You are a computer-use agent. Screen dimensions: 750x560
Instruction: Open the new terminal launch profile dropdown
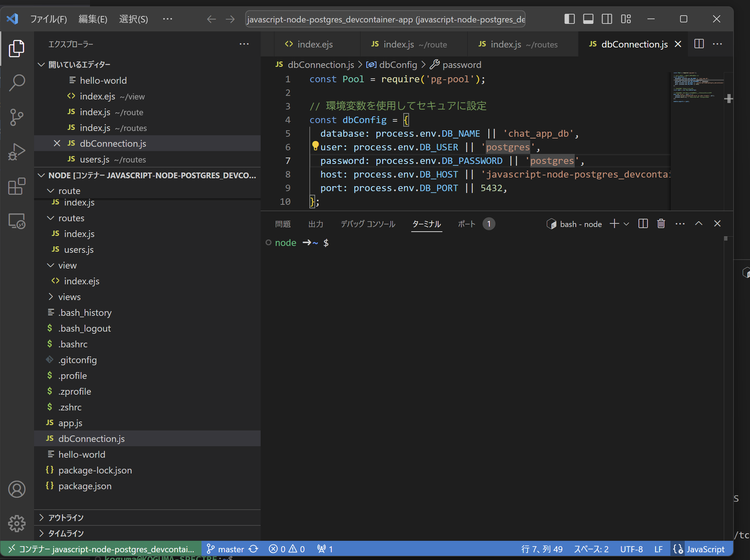pyautogui.click(x=627, y=224)
